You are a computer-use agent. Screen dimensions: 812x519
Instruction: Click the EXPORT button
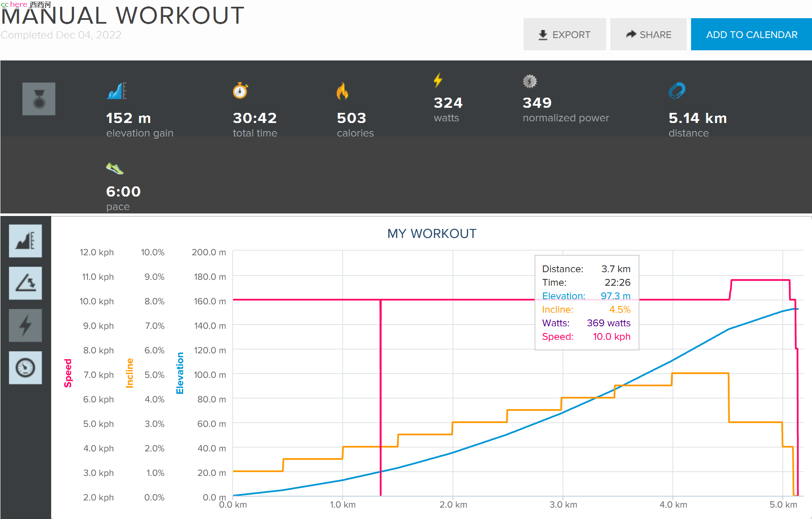pos(565,34)
